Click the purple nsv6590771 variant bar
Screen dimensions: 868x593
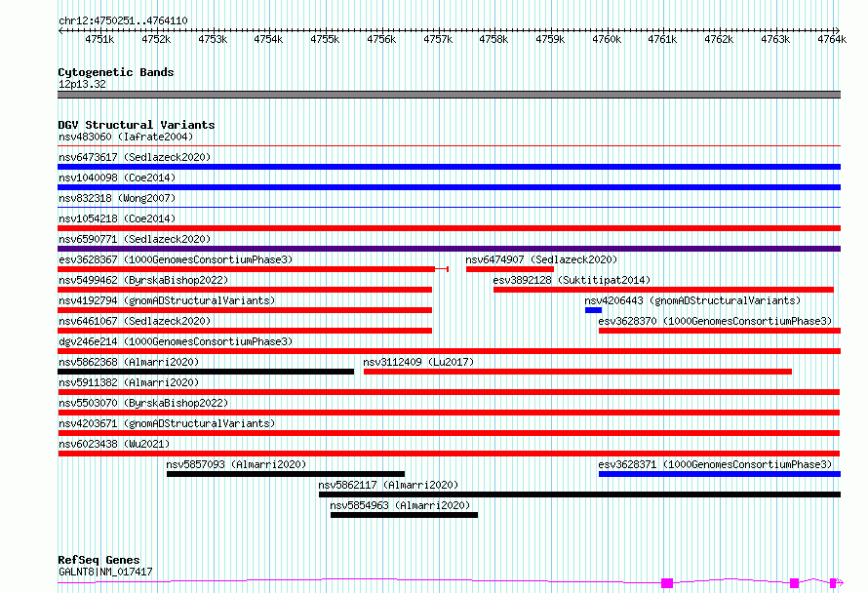[x=449, y=249]
